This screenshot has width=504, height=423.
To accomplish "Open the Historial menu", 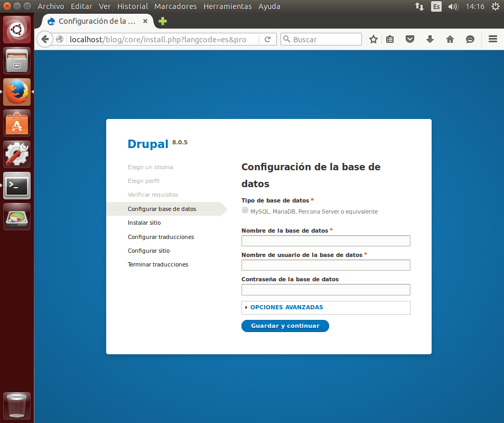I will (x=133, y=6).
